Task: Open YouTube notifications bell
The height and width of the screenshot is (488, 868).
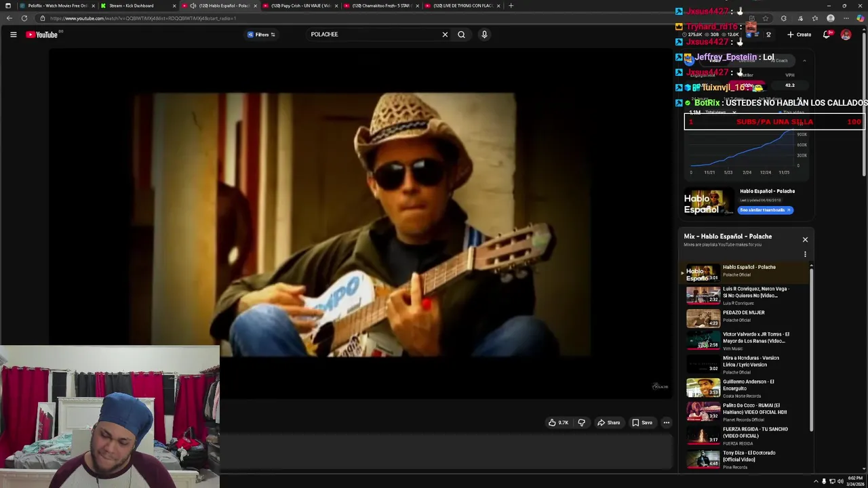Action: tap(827, 35)
